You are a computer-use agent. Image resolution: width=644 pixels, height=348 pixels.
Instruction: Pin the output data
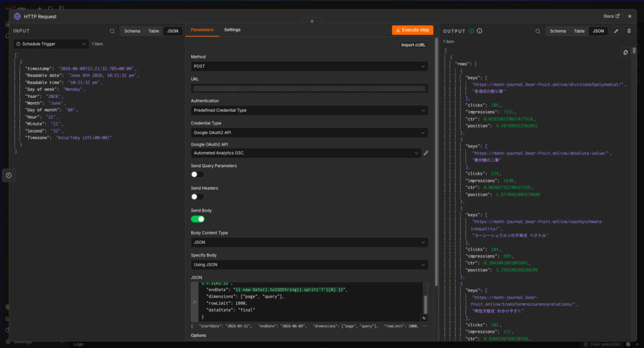[x=629, y=31]
